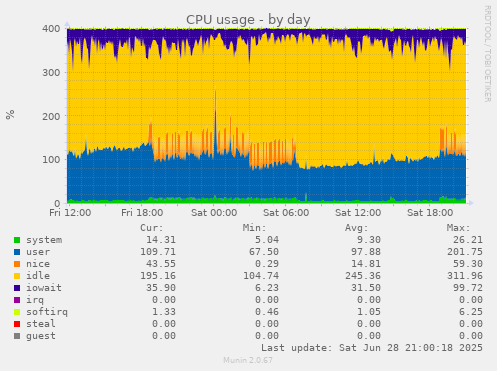Click the chart title 'CPU usage - by day'
Screen dimensions: 497x371
coord(248,20)
